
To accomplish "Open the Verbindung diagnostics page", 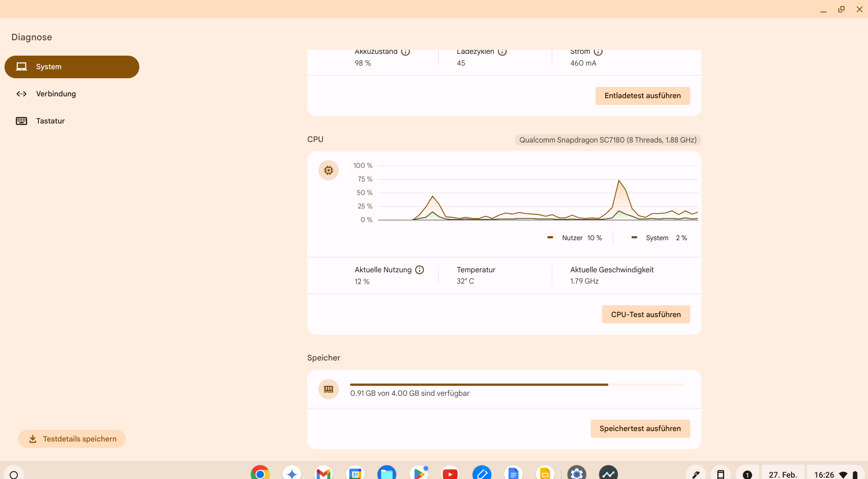I will [x=56, y=94].
